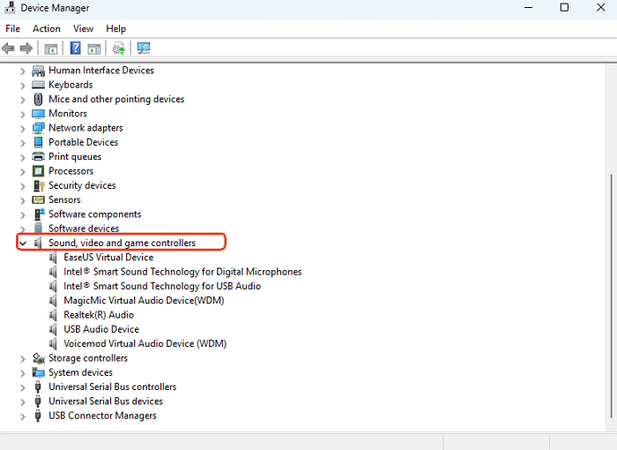The height and width of the screenshot is (450, 617).
Task: Expand the Sensors node
Action: (x=23, y=201)
